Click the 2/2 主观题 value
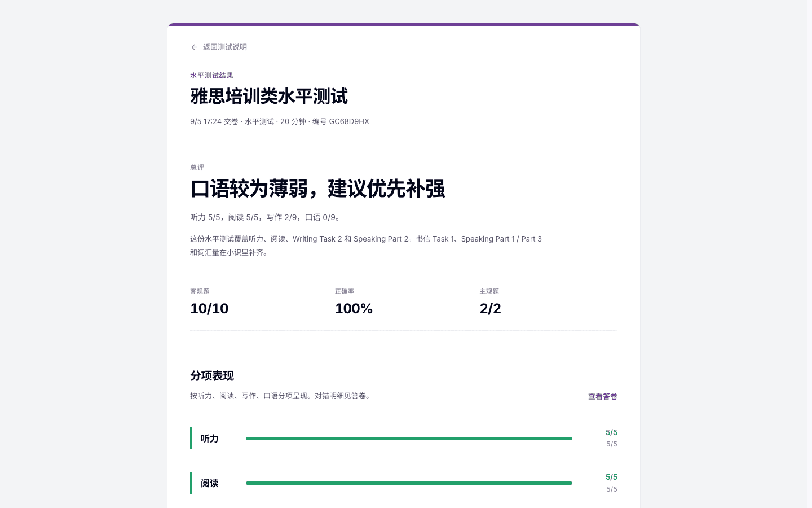Image resolution: width=812 pixels, height=508 pixels. pyautogui.click(x=490, y=308)
